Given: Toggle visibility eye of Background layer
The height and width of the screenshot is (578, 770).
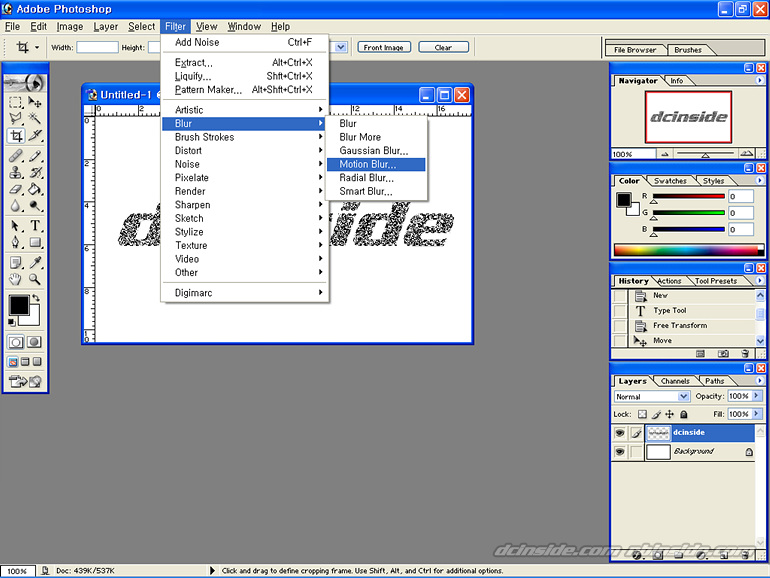Looking at the screenshot, I should (x=620, y=451).
